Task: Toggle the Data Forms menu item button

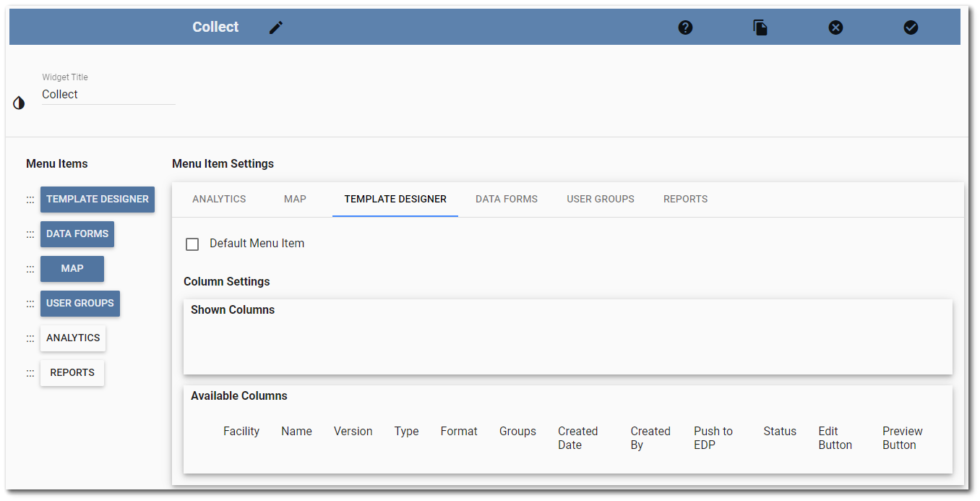Action: click(x=77, y=234)
